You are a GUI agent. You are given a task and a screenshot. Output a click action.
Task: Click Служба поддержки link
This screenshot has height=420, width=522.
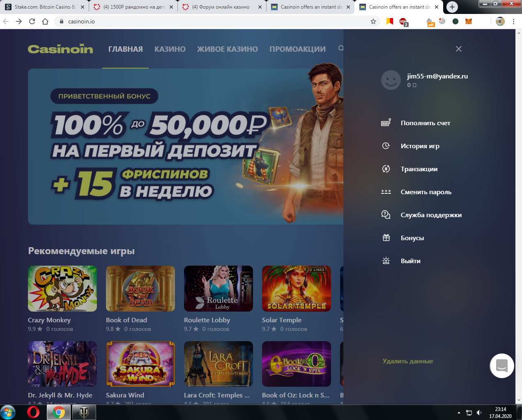(x=431, y=215)
